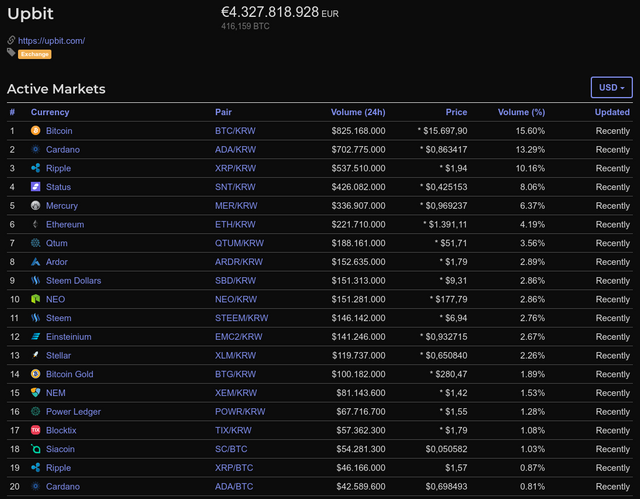
Task: Open the https://upbit.com/ link
Action: click(x=51, y=41)
